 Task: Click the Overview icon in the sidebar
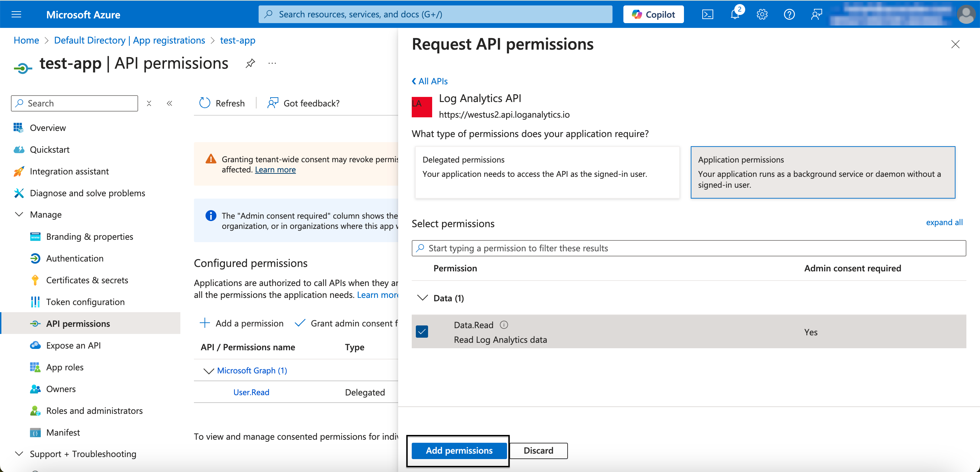[x=18, y=128]
